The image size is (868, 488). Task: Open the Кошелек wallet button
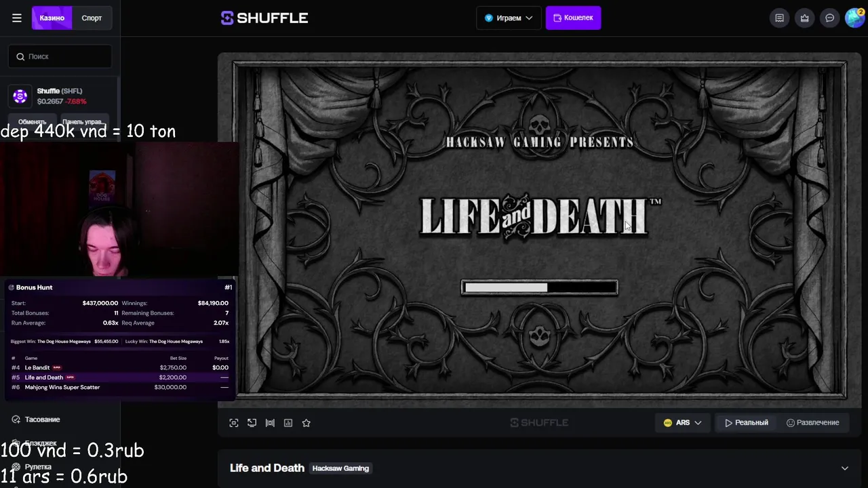coord(573,18)
